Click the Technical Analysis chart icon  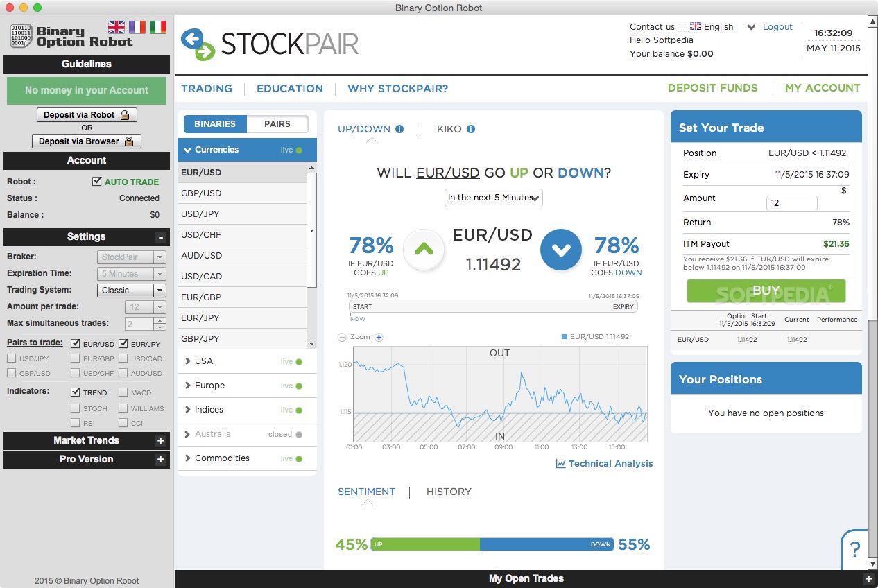point(560,464)
